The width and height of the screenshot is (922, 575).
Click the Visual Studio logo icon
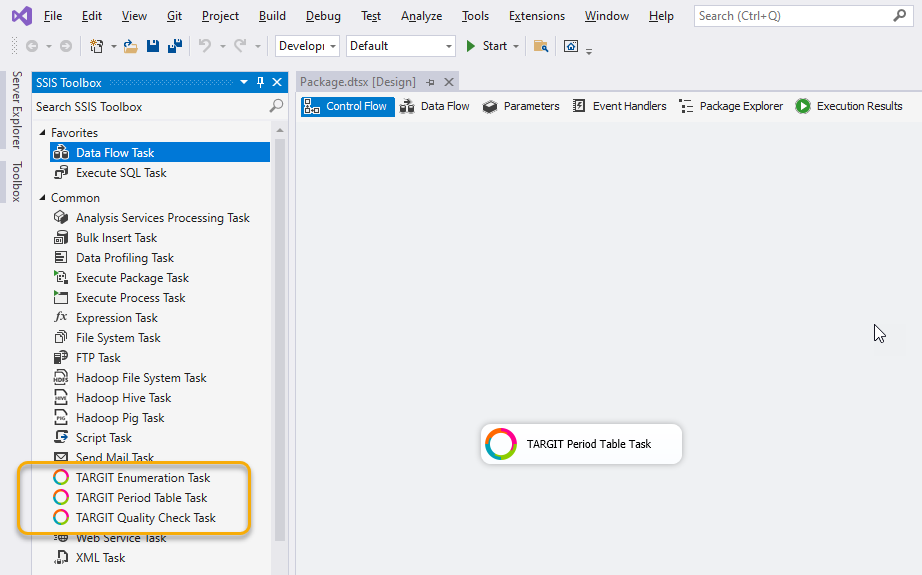click(22, 16)
